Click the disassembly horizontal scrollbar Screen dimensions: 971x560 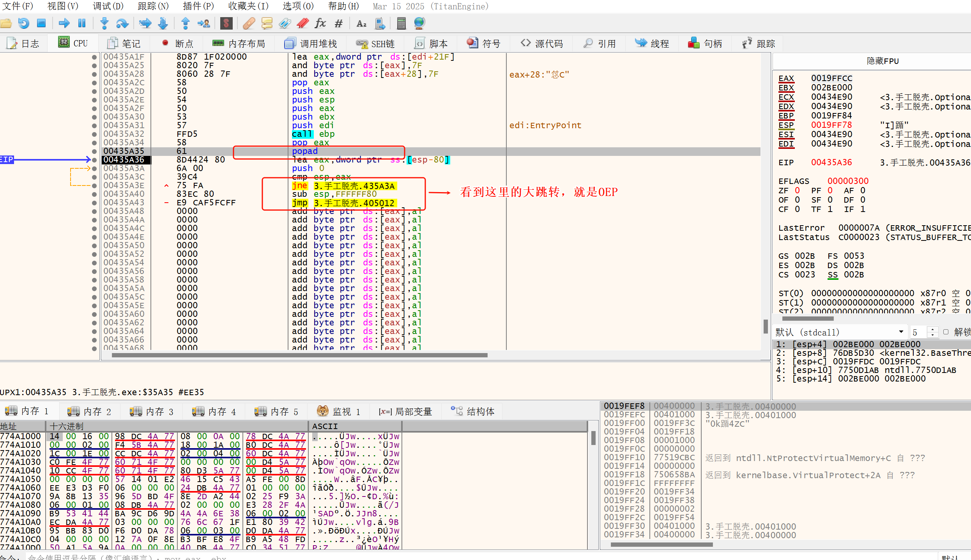click(x=299, y=355)
